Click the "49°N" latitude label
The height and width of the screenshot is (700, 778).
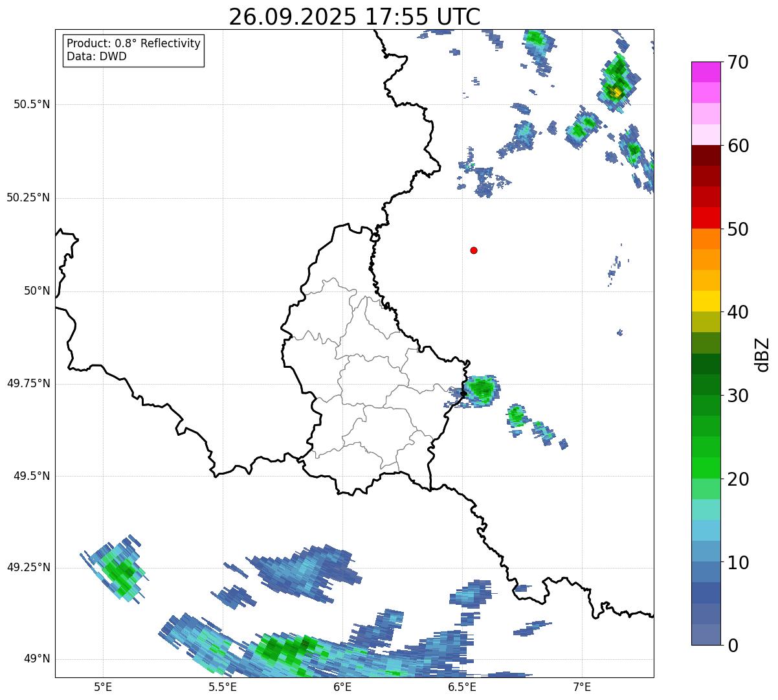(x=37, y=659)
